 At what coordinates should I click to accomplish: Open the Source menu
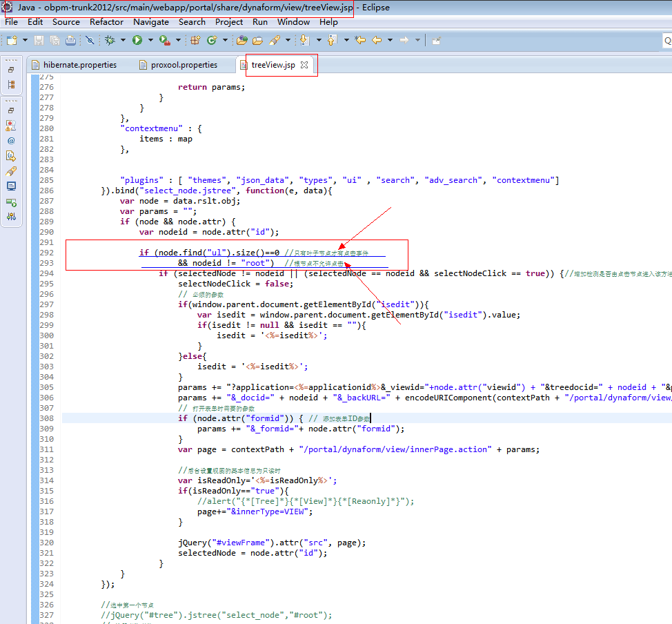coord(66,22)
